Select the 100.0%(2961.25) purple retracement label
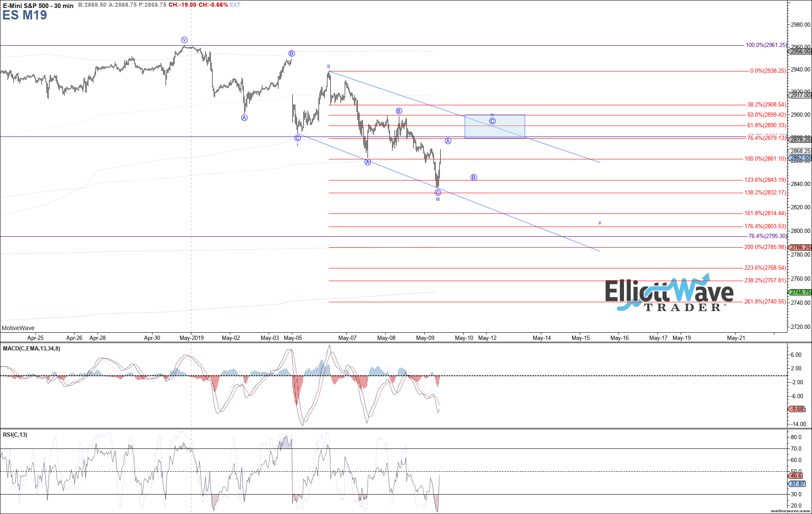Image resolution: width=812 pixels, height=514 pixels. (766, 45)
